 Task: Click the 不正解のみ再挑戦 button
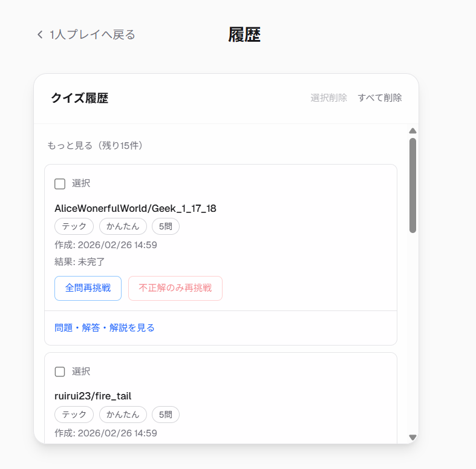(x=175, y=288)
